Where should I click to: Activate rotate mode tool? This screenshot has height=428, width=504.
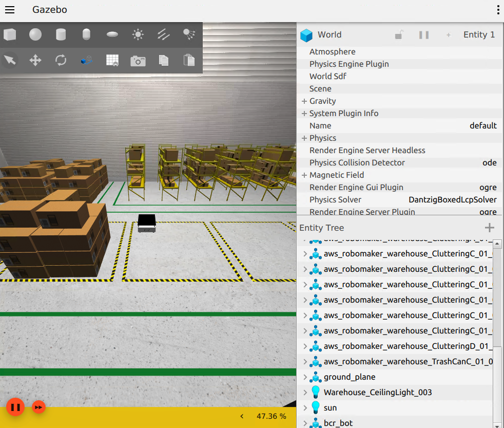[x=61, y=60]
